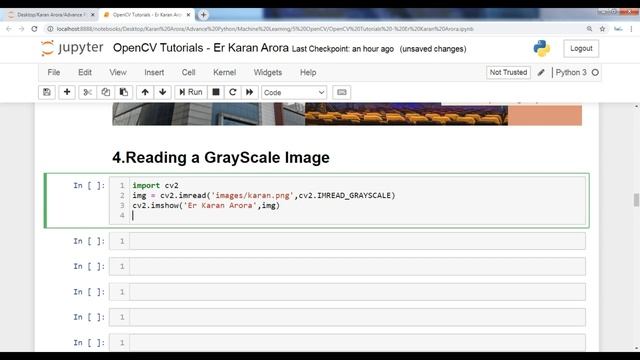This screenshot has height=360, width=640.
Task: Cut selected cells with scissors icon
Action: coord(87,92)
